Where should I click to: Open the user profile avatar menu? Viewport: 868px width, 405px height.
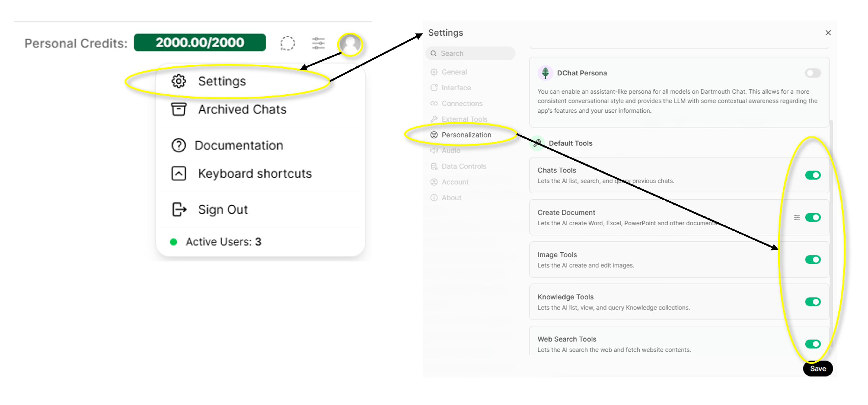[350, 44]
